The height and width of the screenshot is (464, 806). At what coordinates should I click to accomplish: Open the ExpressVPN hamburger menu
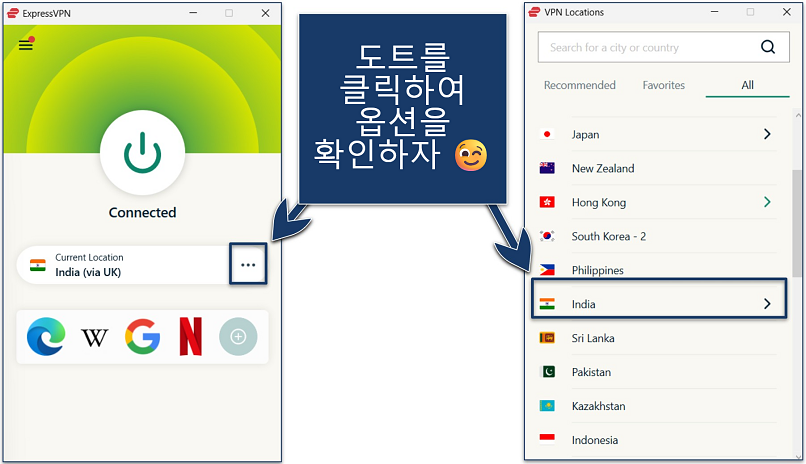[26, 45]
